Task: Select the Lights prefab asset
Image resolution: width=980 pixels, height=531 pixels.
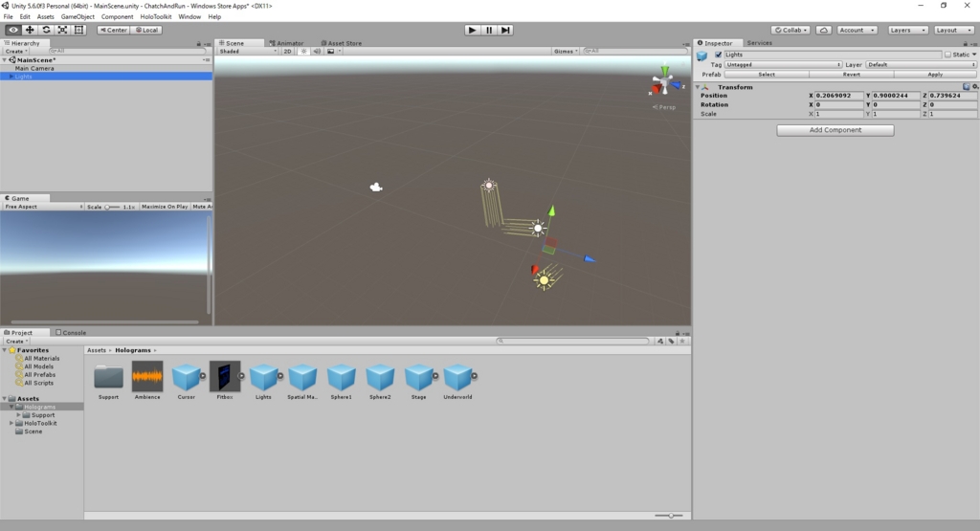Action: click(x=264, y=381)
